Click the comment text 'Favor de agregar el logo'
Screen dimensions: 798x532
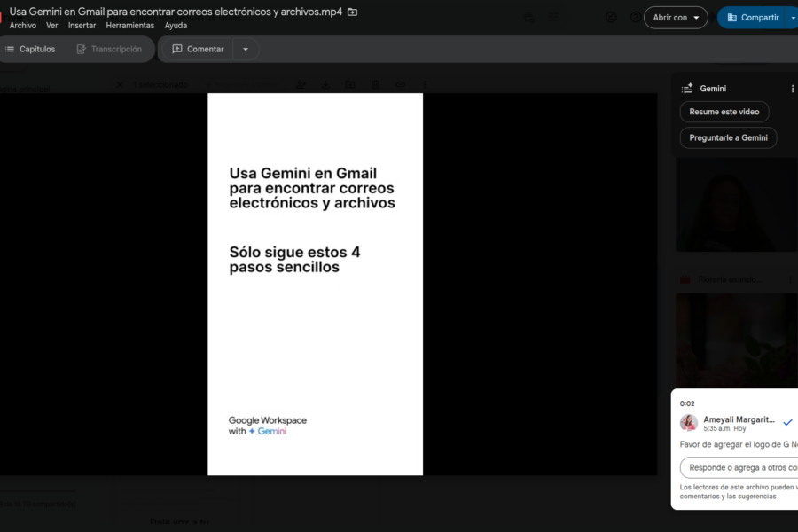(739, 444)
